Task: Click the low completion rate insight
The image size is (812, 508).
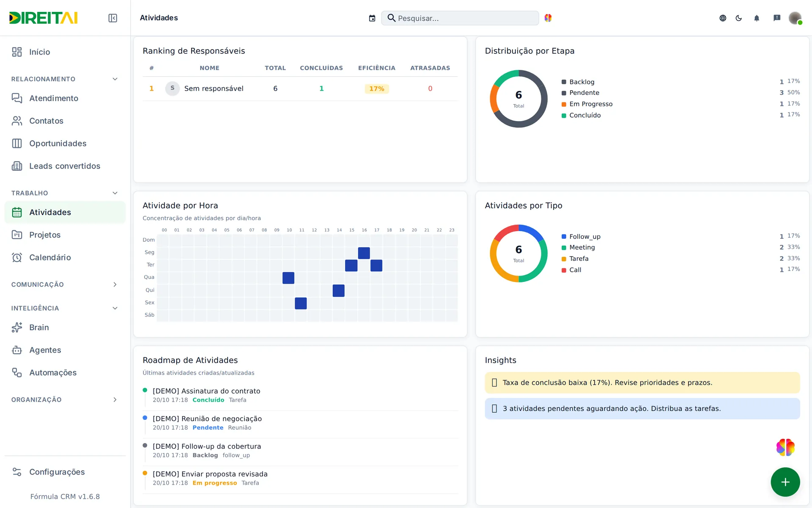Action: (642, 383)
